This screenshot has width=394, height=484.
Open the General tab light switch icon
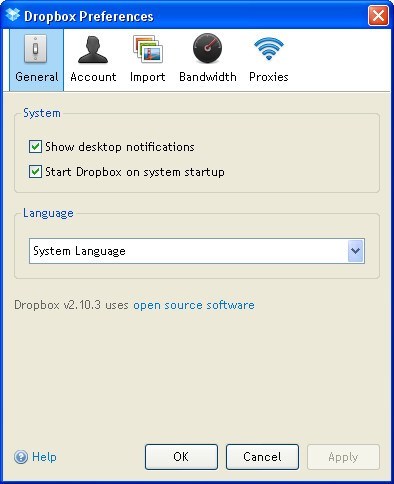35,49
